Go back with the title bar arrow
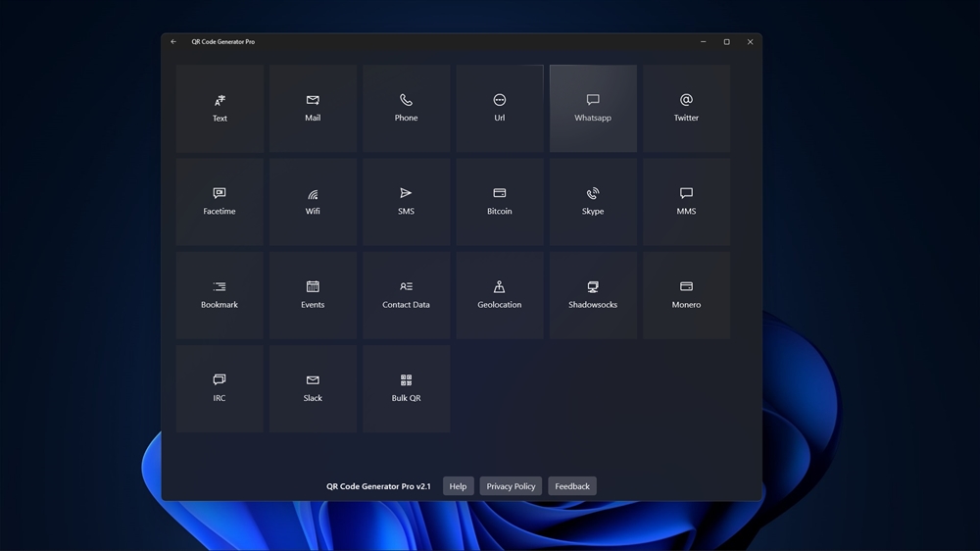The height and width of the screenshot is (551, 980). [173, 42]
